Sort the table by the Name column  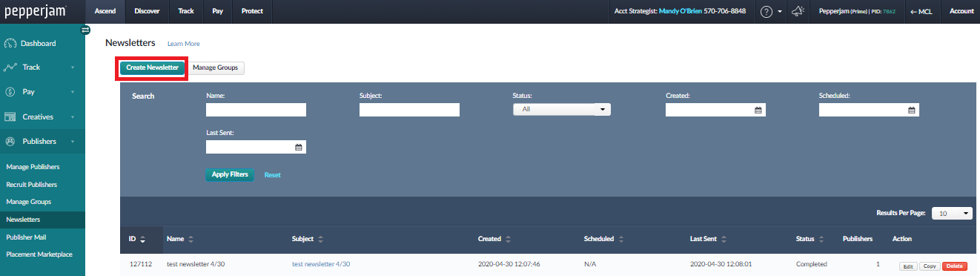point(191,239)
